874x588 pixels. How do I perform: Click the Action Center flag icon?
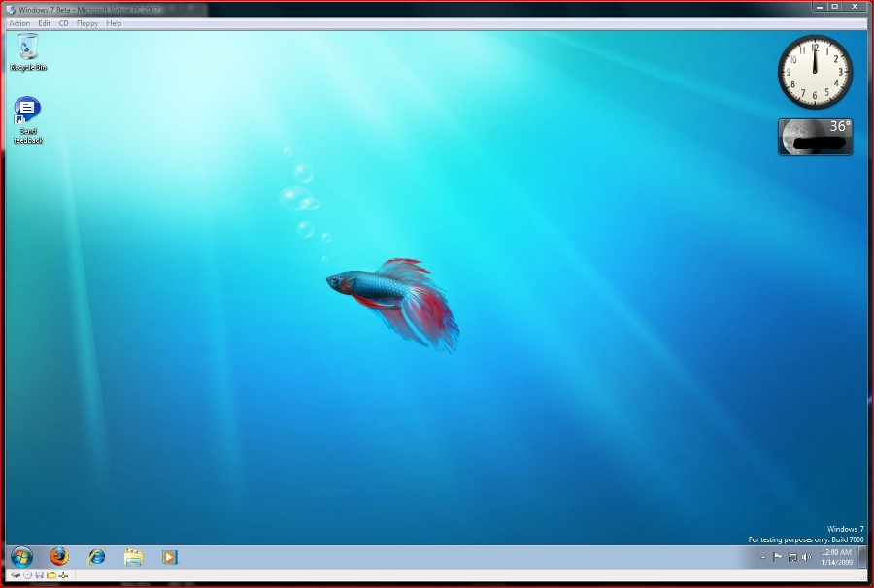[777, 557]
